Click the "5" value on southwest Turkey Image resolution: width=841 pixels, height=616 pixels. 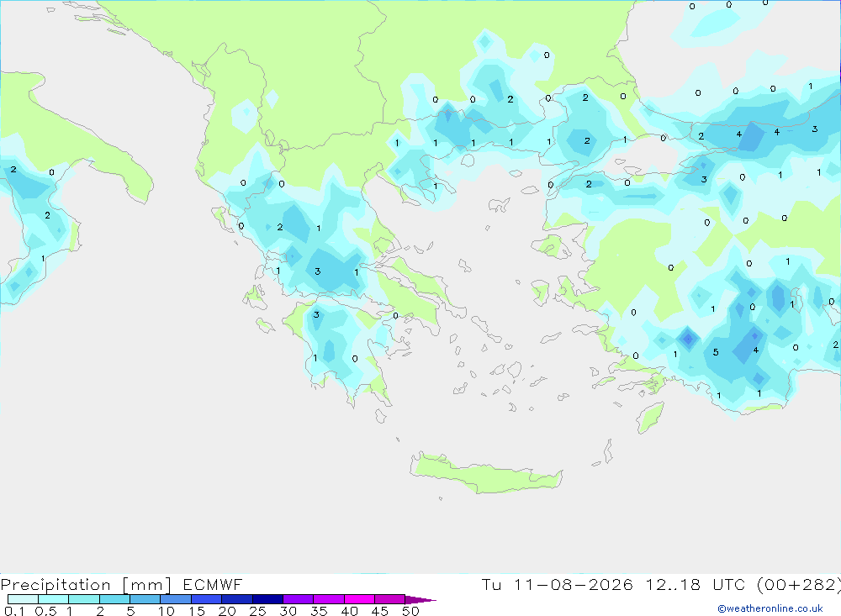(x=716, y=352)
